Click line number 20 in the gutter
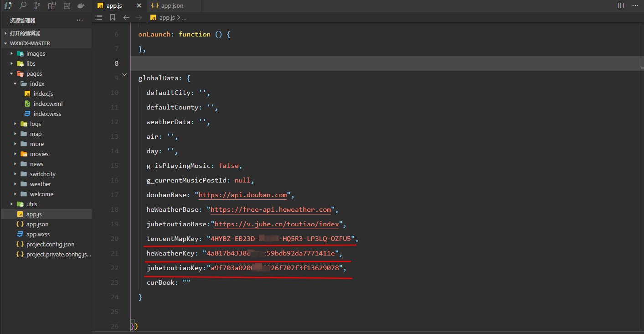This screenshot has width=644, height=334. 114,239
